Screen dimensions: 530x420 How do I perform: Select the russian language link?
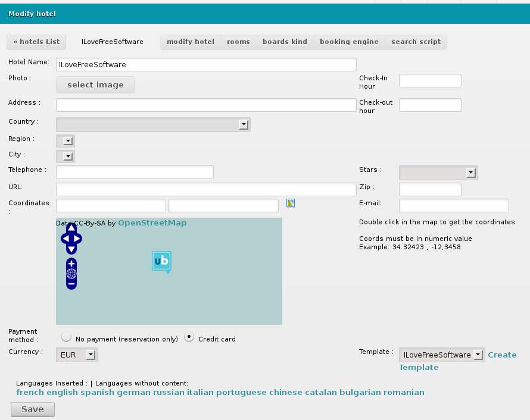pos(169,392)
